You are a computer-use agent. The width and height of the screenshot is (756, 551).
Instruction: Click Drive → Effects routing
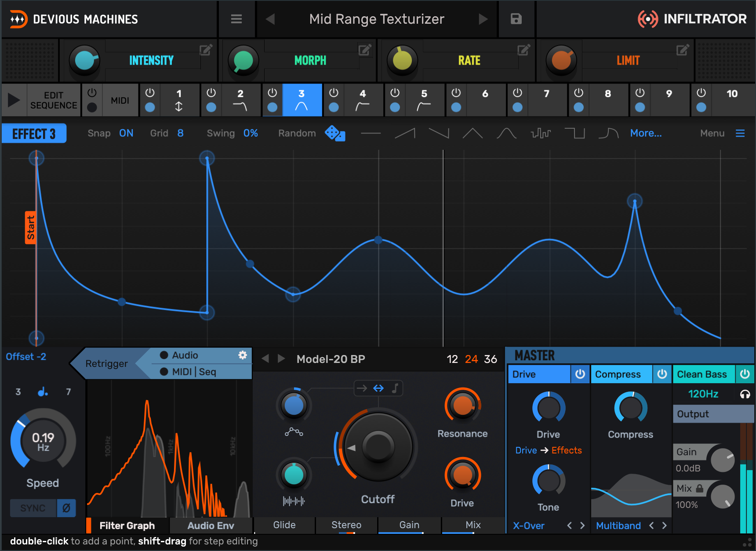(549, 450)
